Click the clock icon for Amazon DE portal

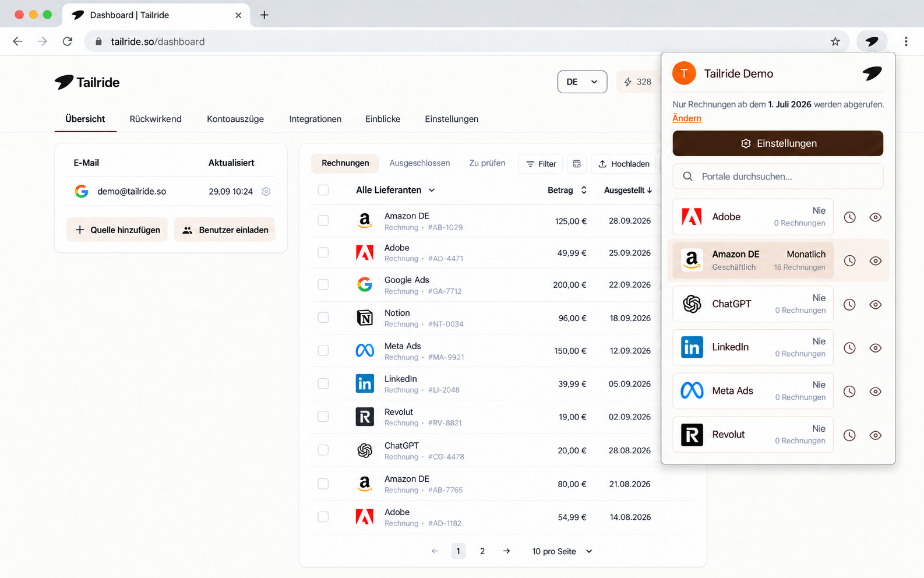click(849, 261)
